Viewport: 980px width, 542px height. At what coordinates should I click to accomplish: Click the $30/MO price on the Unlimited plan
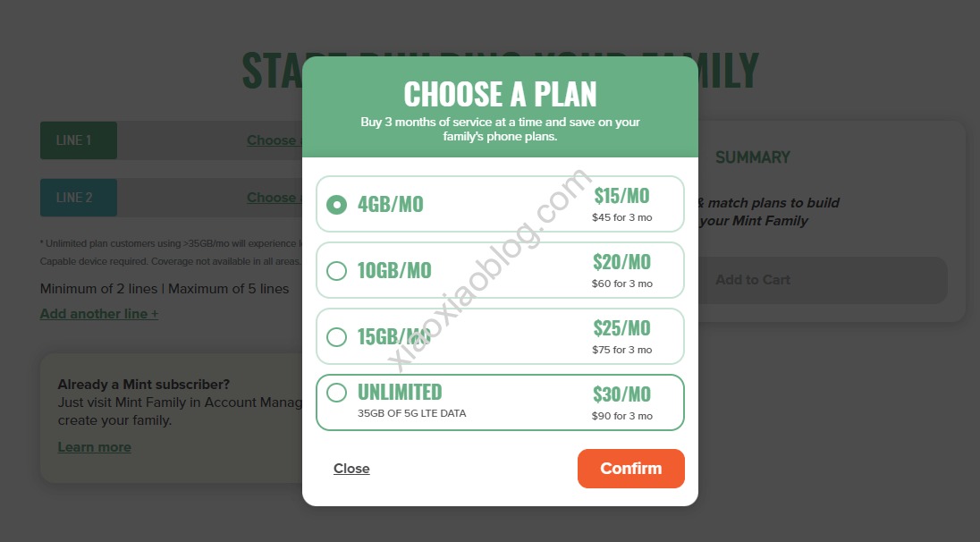[621, 394]
